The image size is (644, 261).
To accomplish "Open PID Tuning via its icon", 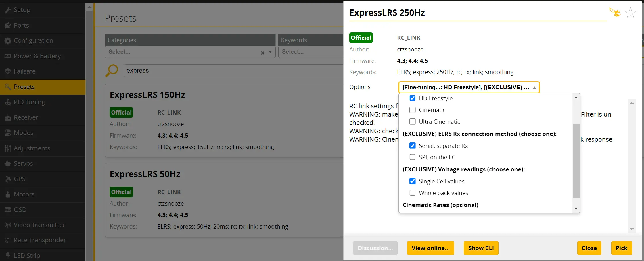I will pos(8,102).
